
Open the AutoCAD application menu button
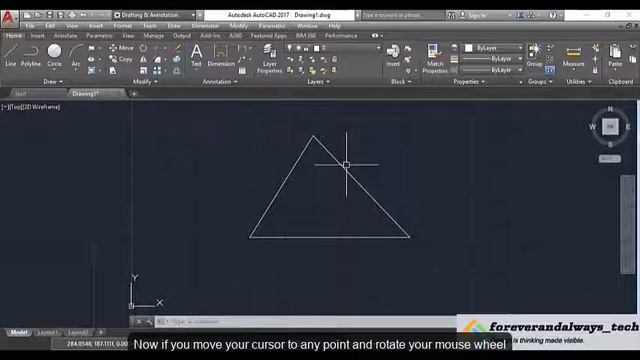(9, 18)
